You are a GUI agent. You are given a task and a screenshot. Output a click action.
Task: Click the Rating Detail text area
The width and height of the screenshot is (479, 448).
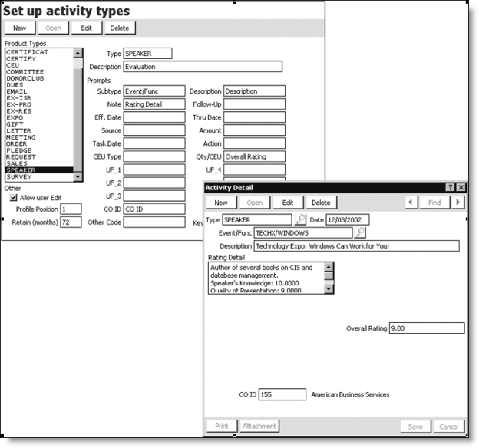pos(266,278)
